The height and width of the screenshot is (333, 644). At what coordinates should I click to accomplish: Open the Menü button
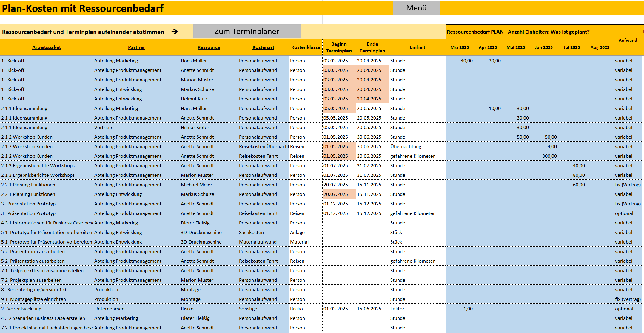(x=416, y=8)
